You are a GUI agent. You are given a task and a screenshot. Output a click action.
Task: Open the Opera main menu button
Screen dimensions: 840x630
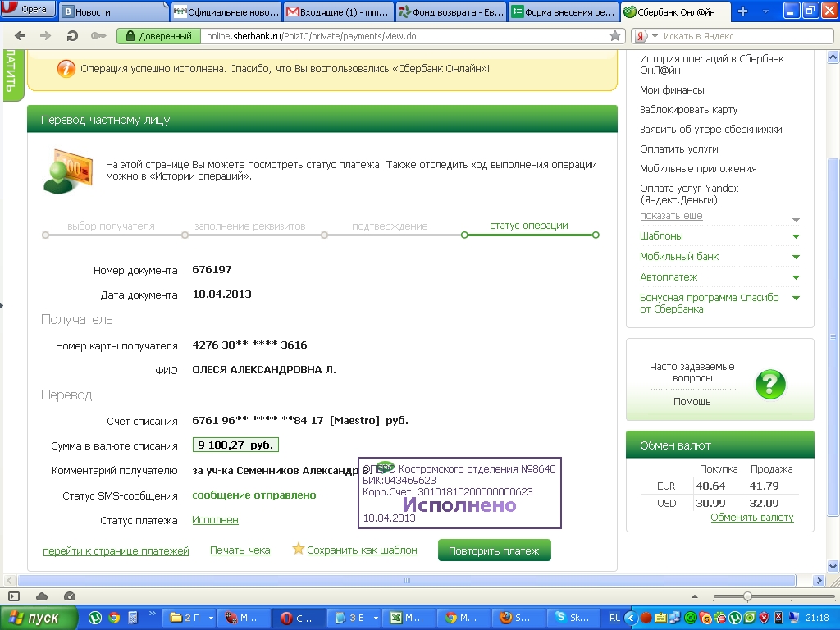(x=28, y=9)
